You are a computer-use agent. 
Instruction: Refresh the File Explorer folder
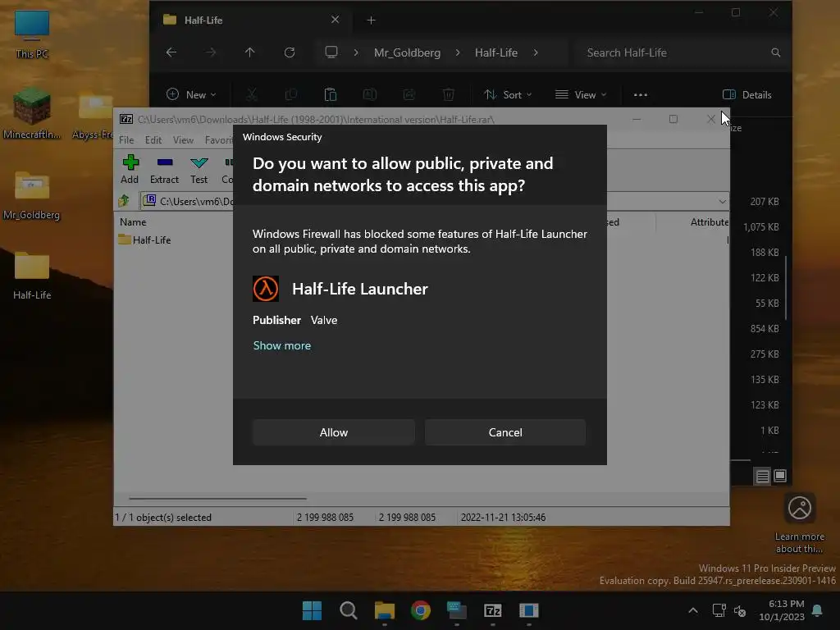click(290, 52)
